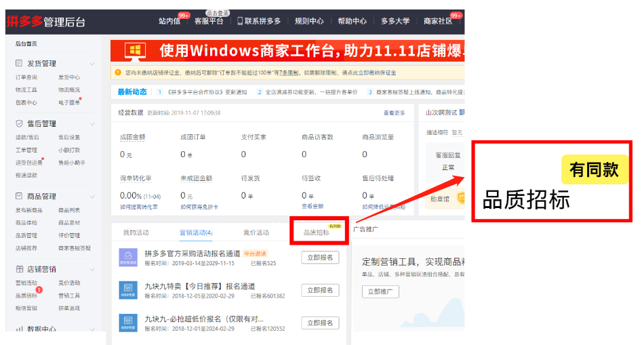
Task: Open 发货中心 in the sidebar
Action: point(69,77)
